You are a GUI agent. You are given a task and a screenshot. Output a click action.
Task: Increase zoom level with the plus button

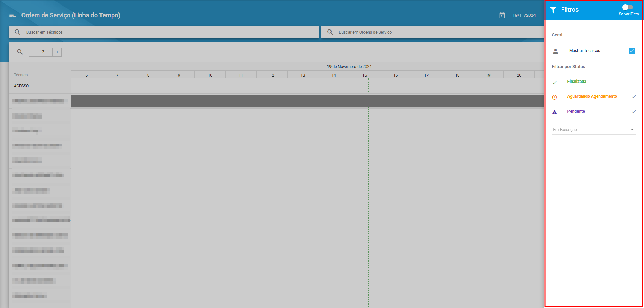[57, 52]
